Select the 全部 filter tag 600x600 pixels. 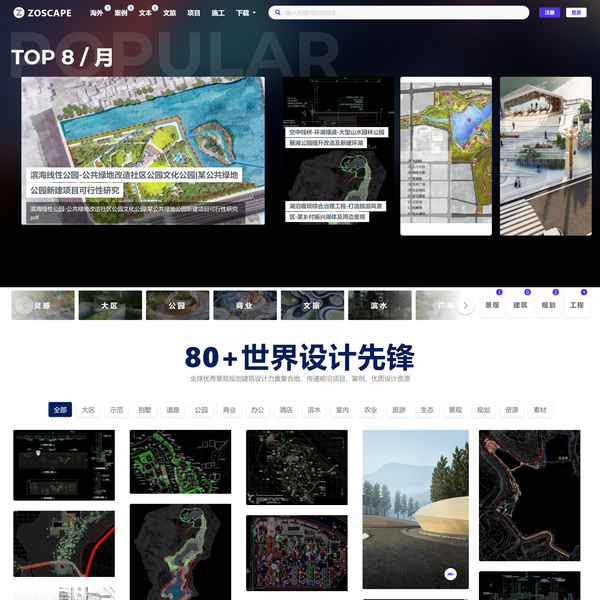point(60,410)
